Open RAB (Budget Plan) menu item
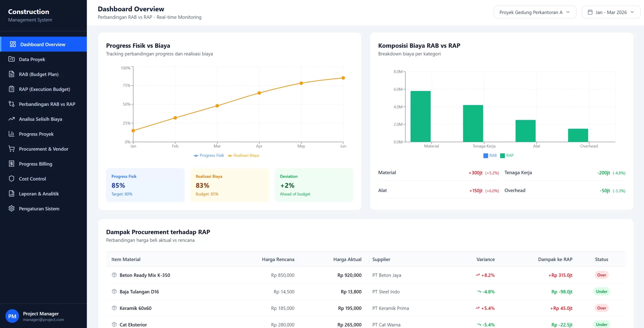 point(39,74)
